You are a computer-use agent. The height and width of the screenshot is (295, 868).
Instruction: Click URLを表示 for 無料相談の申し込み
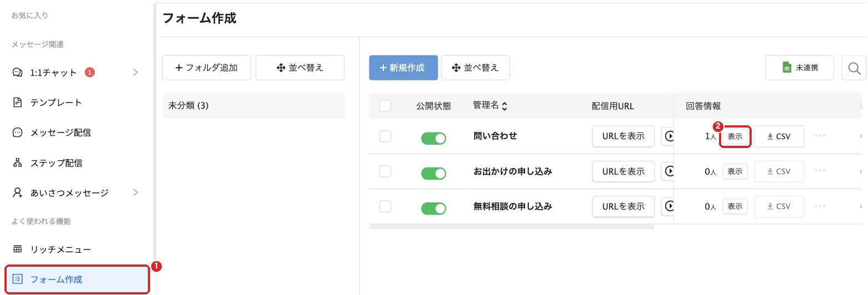point(624,206)
